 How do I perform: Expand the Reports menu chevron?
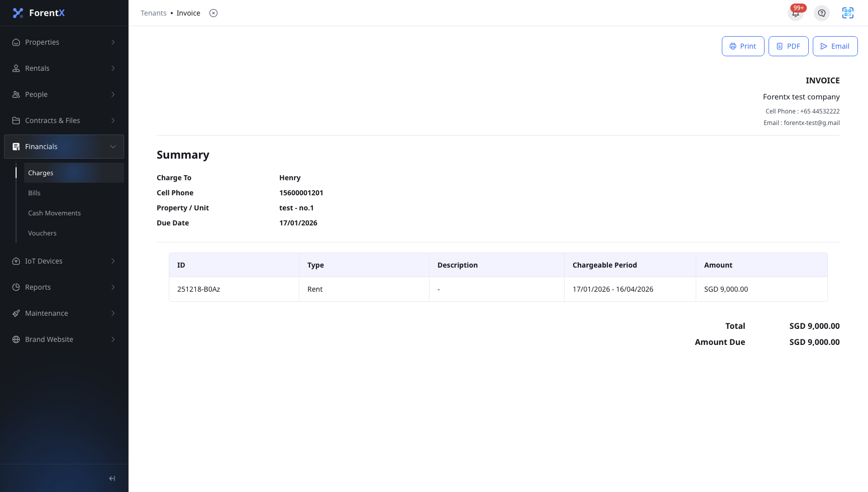pyautogui.click(x=113, y=287)
